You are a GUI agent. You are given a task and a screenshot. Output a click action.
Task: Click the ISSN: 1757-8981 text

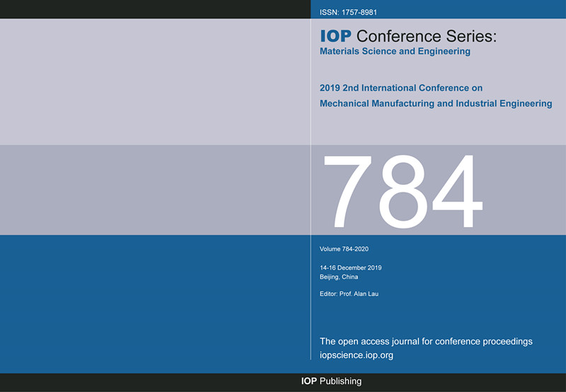point(348,12)
